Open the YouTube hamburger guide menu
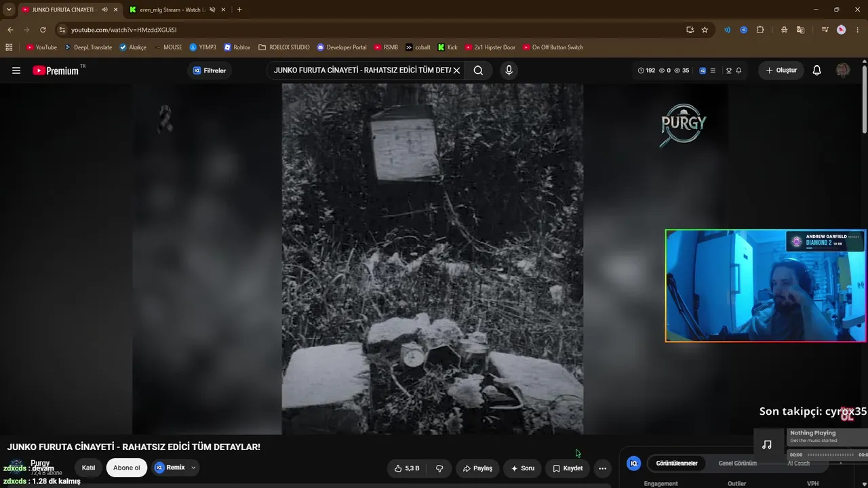 (x=16, y=70)
